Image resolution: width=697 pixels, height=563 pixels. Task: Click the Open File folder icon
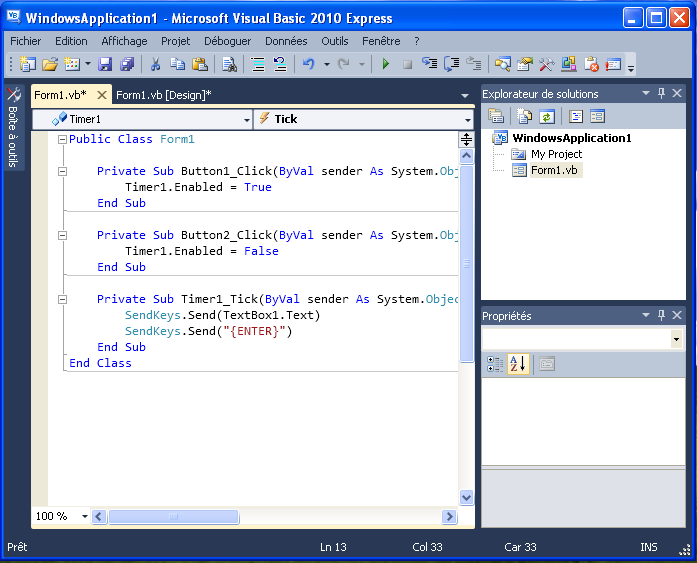click(x=50, y=64)
